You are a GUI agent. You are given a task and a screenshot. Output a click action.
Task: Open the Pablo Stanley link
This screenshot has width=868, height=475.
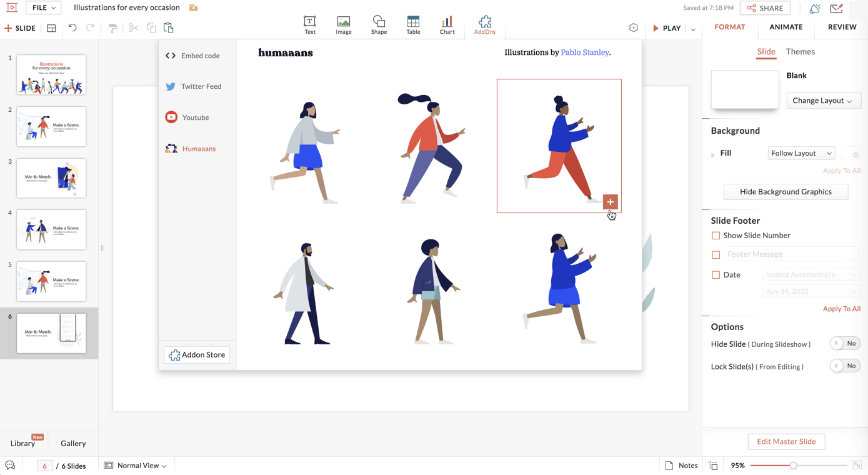[x=584, y=52]
